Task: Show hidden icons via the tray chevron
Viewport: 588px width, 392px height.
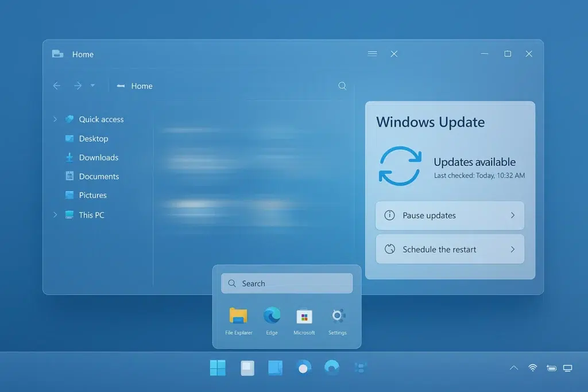Action: click(513, 367)
